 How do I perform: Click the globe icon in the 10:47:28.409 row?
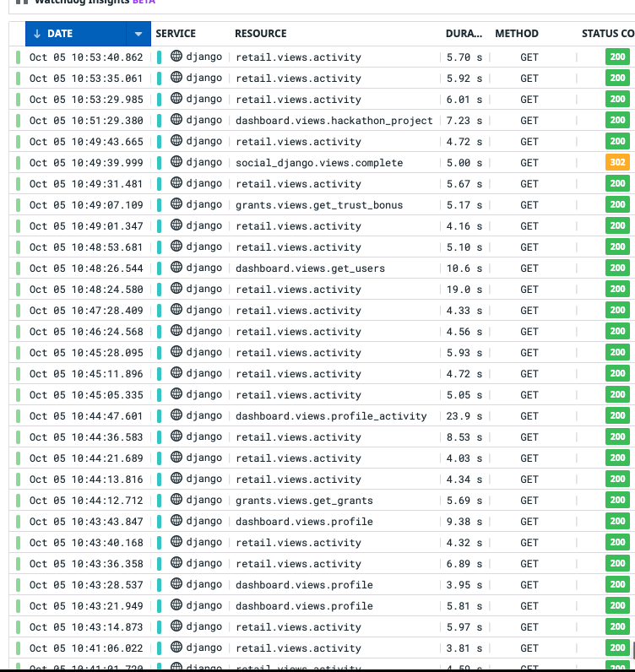[176, 310]
